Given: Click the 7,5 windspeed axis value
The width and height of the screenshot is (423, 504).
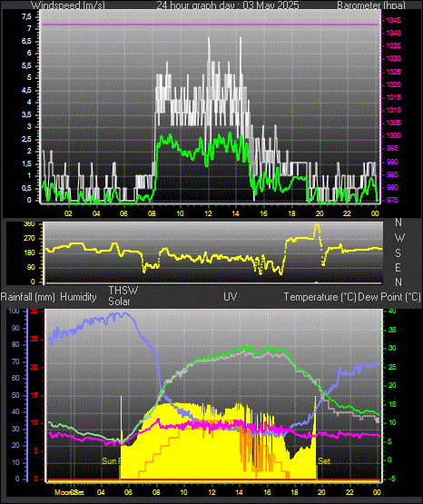Looking at the screenshot, I should tap(26, 16).
